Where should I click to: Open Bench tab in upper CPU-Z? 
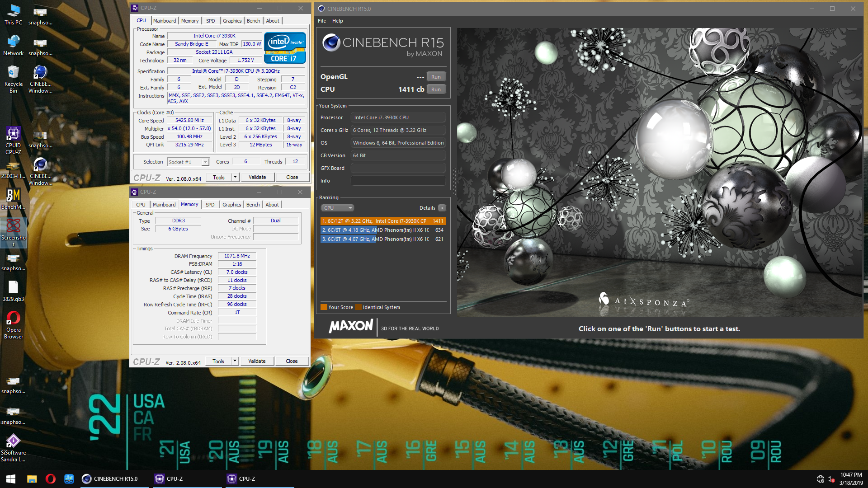[254, 21]
